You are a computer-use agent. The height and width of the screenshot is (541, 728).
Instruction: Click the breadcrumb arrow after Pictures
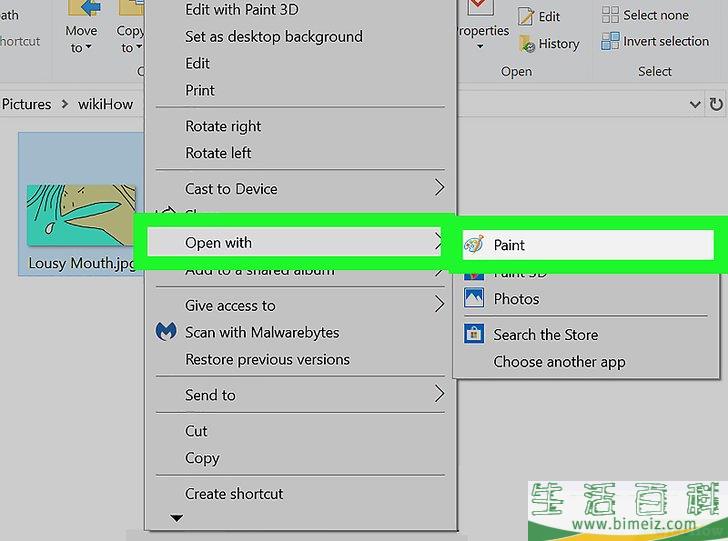coord(65,104)
